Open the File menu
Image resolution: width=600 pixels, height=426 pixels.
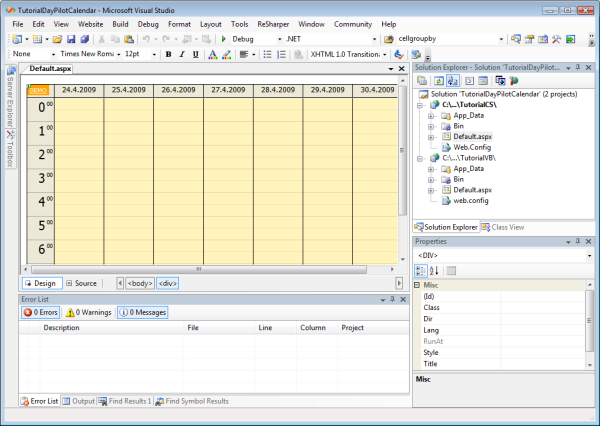pos(18,24)
